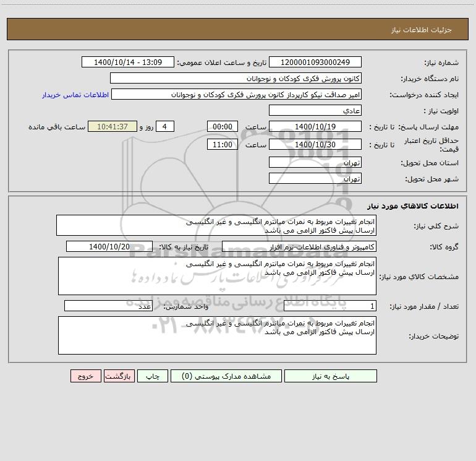The height and width of the screenshot is (461, 476).
Task: Open اطلاعات تماس خریدار link
Action: pos(75,95)
